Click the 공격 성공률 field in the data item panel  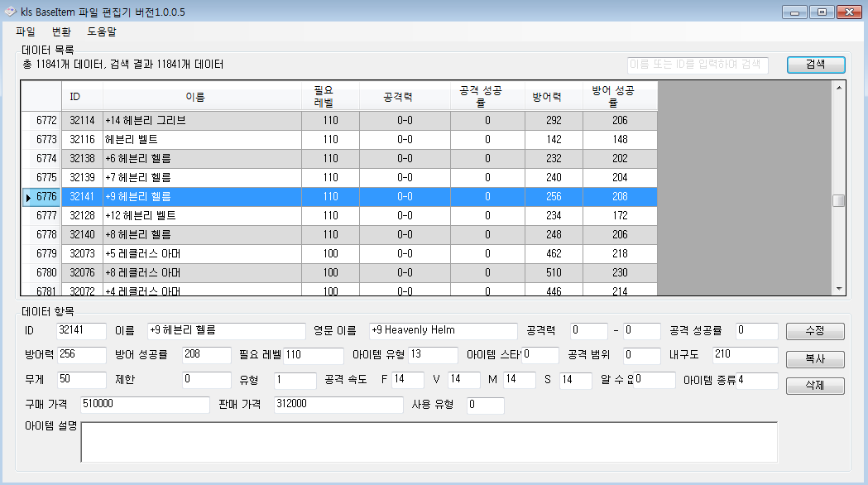[x=757, y=330]
